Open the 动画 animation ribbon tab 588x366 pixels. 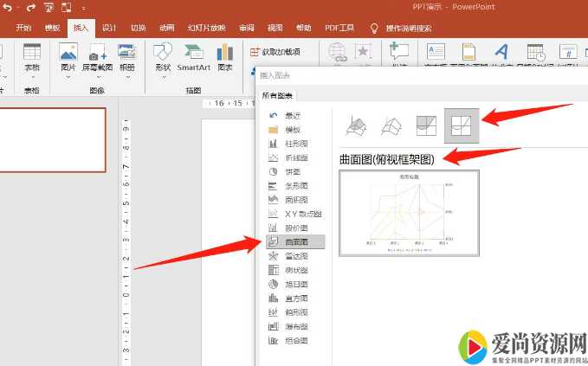pyautogui.click(x=166, y=28)
